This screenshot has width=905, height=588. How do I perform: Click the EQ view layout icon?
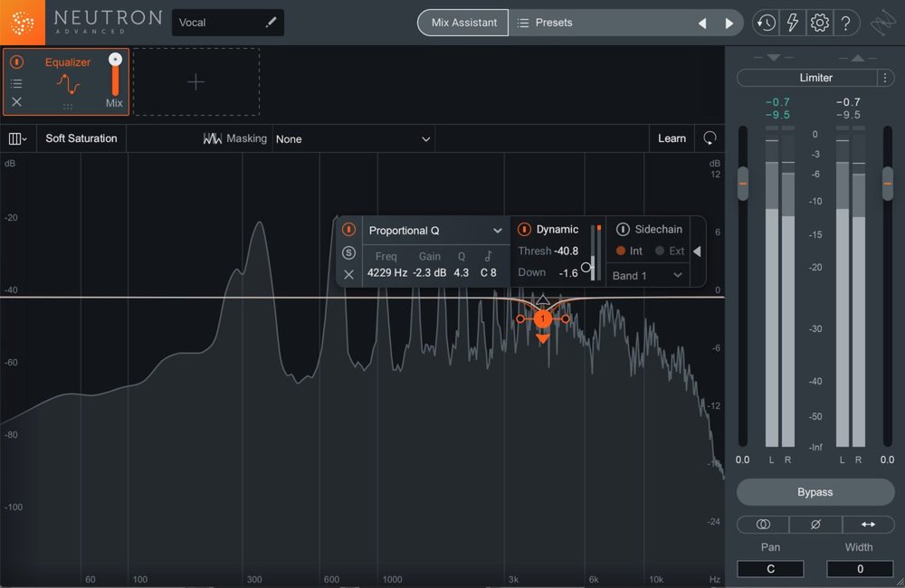click(15, 138)
